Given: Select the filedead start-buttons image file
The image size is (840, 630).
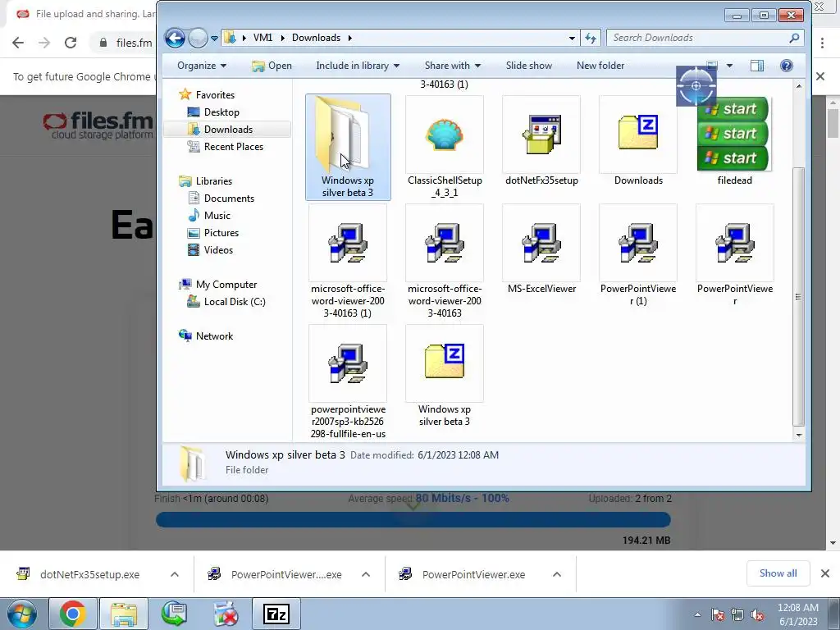Looking at the screenshot, I should 734,141.
